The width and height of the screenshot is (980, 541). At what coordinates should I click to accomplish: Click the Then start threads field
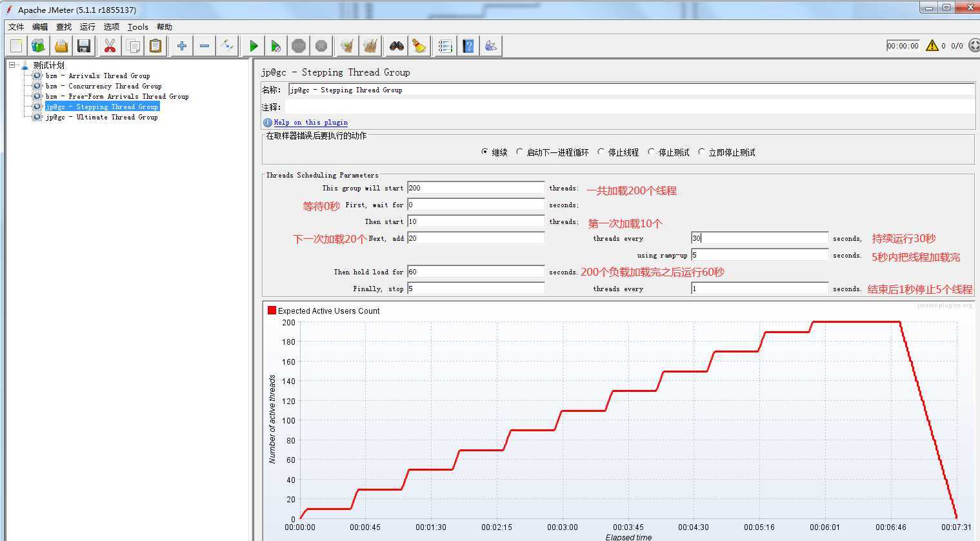click(476, 221)
